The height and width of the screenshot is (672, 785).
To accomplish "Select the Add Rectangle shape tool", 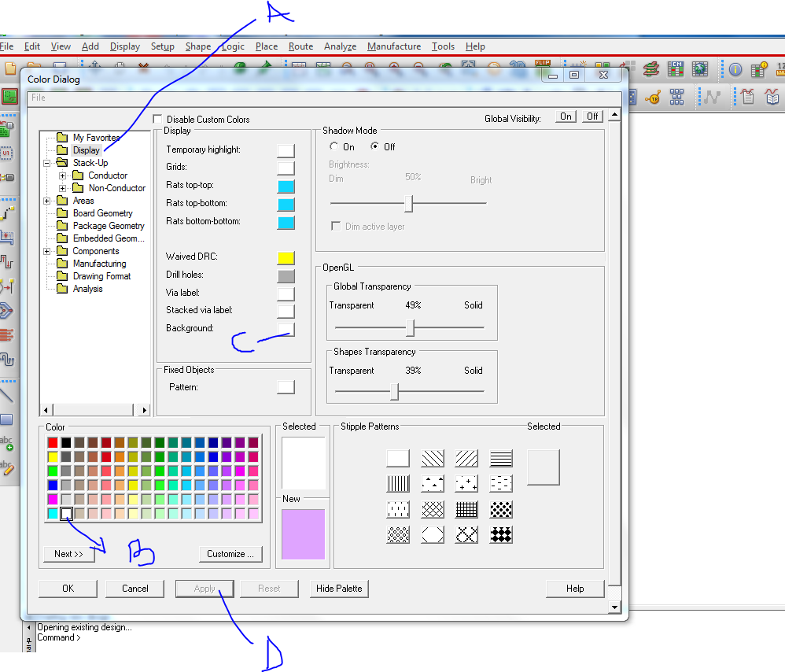I will (x=7, y=419).
